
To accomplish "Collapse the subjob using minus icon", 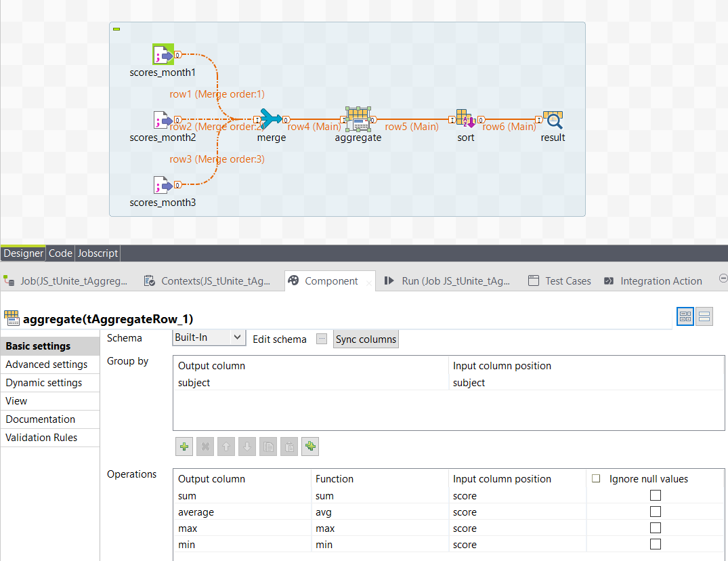I will coord(116,29).
